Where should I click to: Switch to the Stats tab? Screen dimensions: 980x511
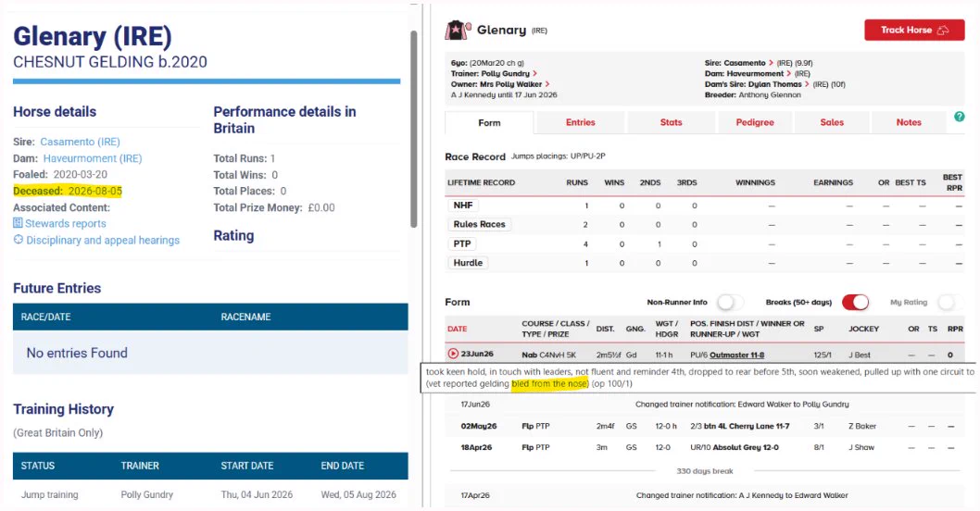point(672,122)
